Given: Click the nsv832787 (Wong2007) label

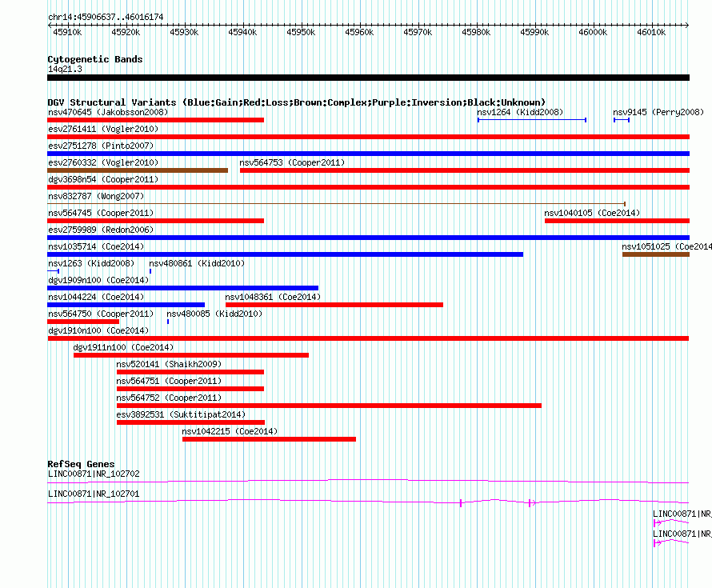Looking at the screenshot, I should click(x=96, y=196).
